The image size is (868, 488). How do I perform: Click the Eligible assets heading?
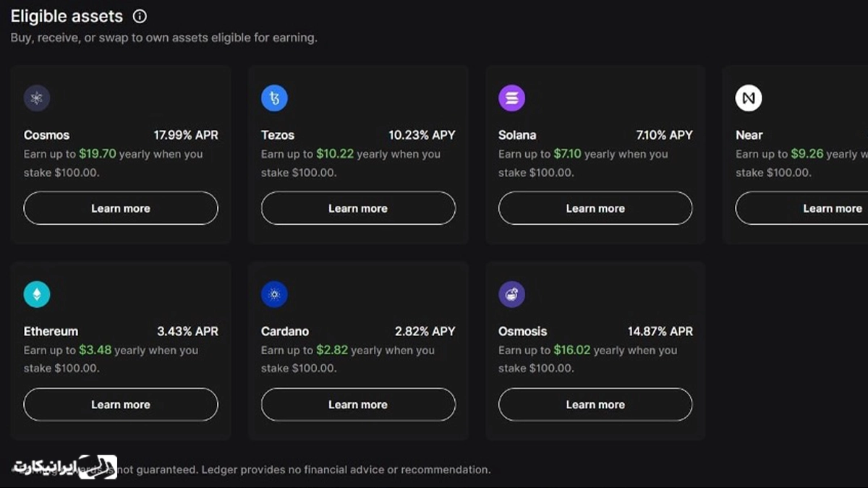coord(67,16)
